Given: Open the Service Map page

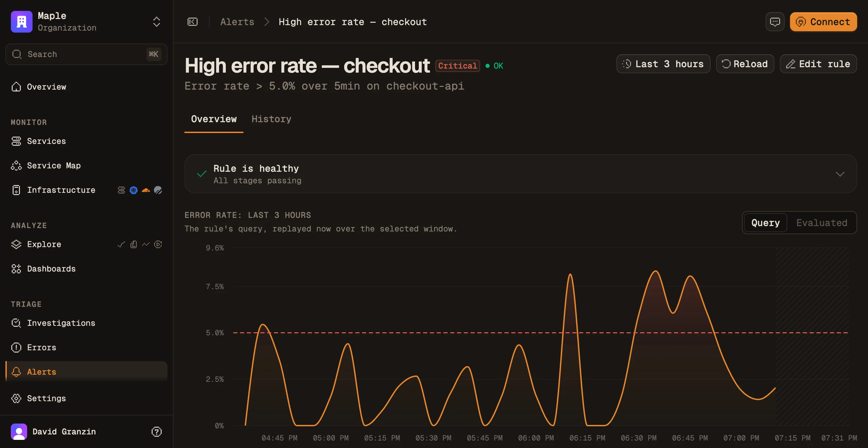Looking at the screenshot, I should click(86, 166).
